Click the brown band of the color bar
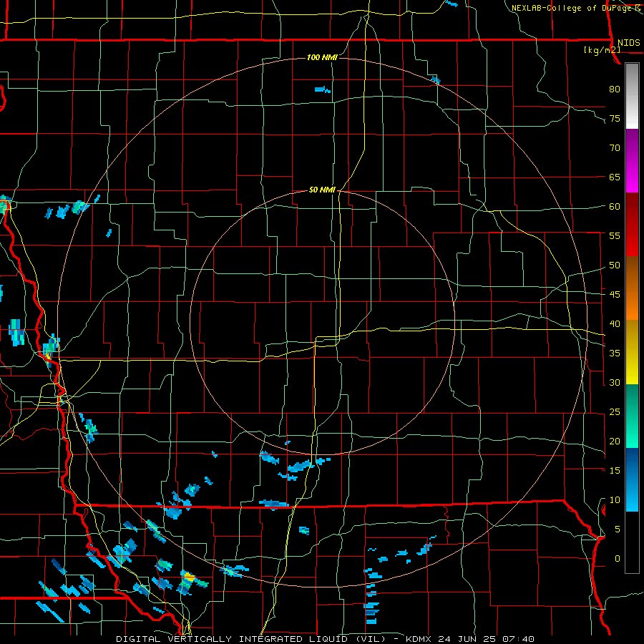Screen dimensions: 644x644 coord(632,273)
